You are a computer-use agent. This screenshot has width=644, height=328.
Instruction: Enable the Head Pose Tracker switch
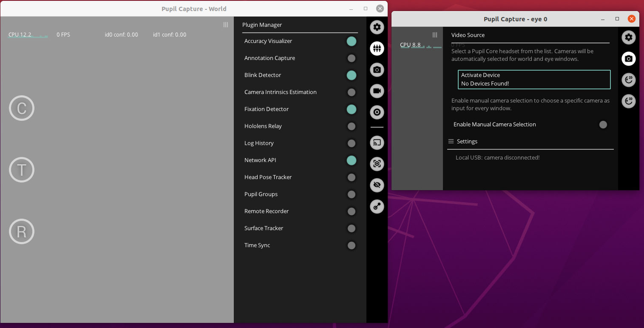[351, 177]
